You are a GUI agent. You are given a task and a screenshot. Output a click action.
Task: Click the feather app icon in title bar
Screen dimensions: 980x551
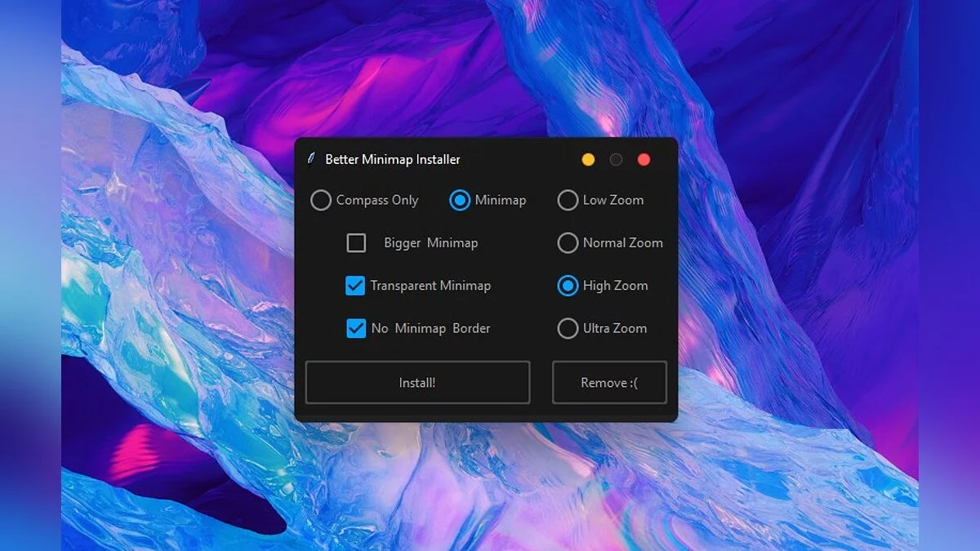(311, 159)
